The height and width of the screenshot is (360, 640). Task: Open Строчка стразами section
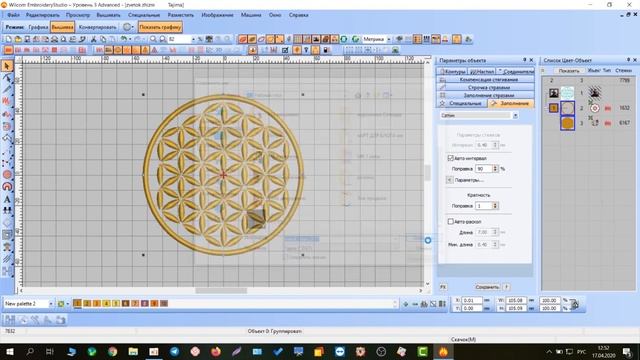[485, 87]
